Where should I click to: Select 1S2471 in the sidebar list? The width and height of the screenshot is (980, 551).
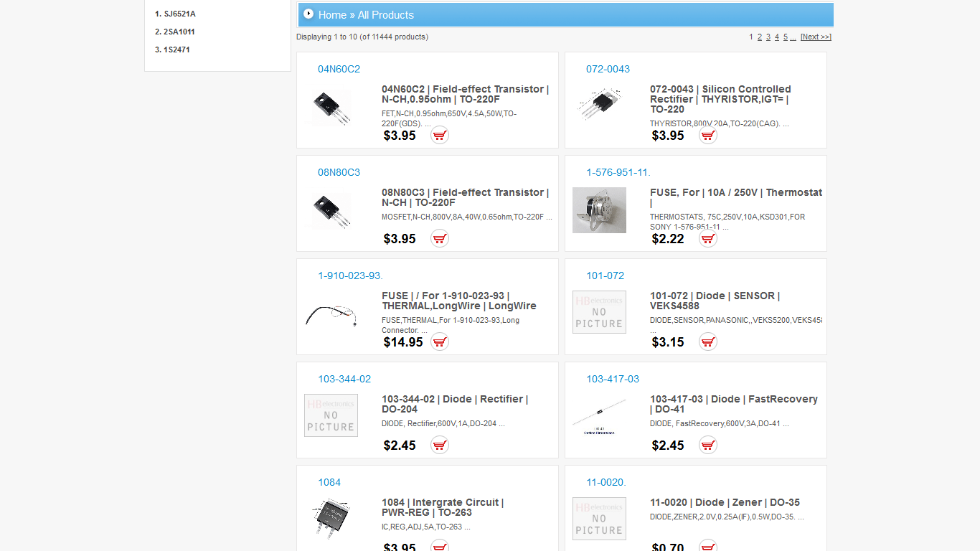coord(176,50)
